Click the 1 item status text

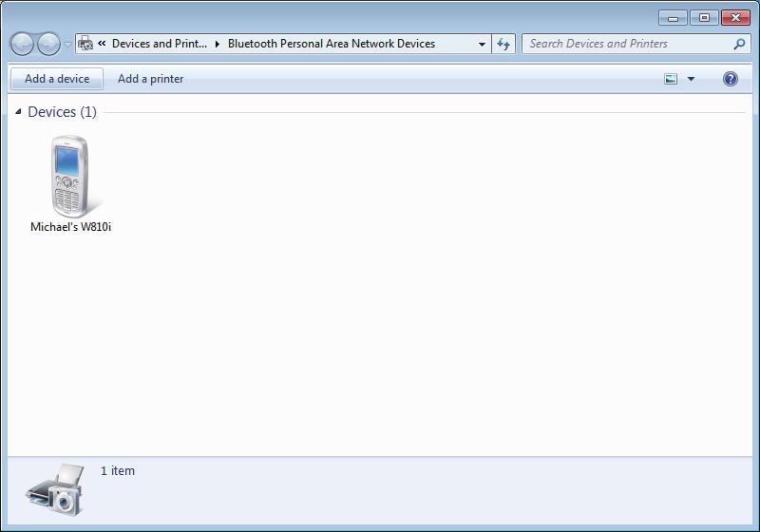coord(118,470)
